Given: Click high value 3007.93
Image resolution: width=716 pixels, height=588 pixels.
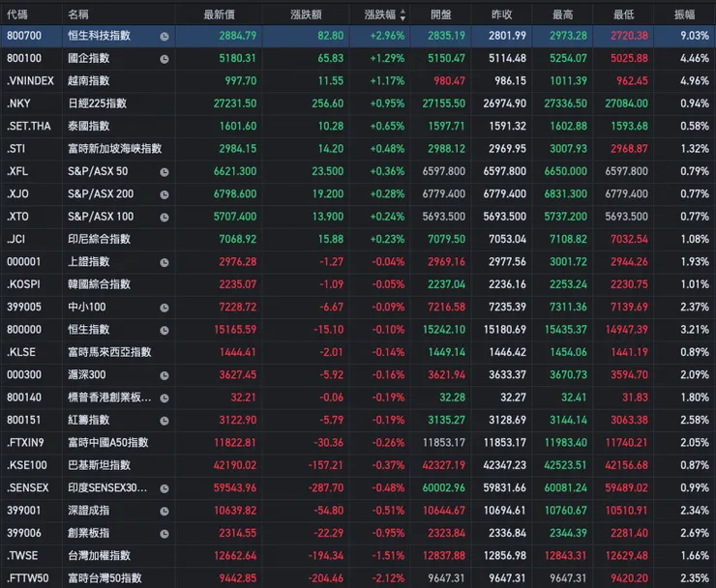Looking at the screenshot, I should (x=568, y=148).
